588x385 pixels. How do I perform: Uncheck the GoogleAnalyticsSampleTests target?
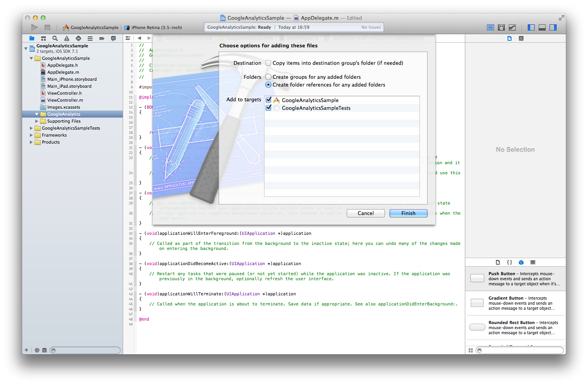[268, 108]
